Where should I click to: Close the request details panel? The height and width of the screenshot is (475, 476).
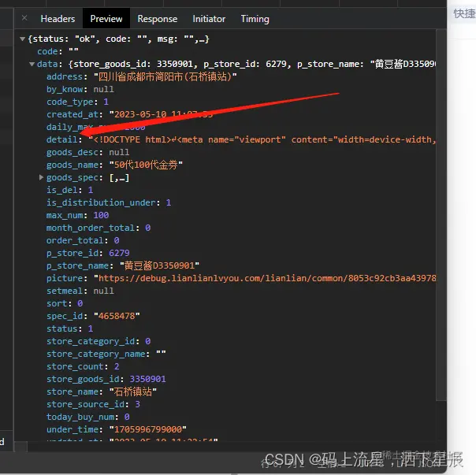(x=24, y=18)
